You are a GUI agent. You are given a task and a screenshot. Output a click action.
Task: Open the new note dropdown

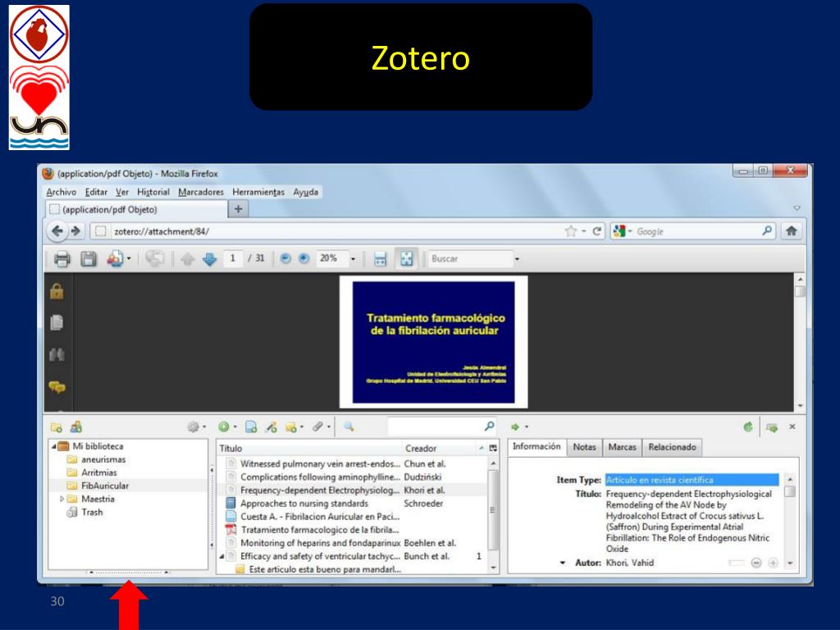tap(294, 427)
